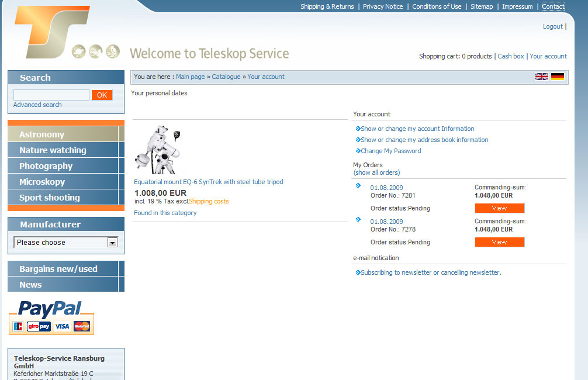Open the Nature watching category
Image resolution: width=588 pixels, height=380 pixels.
pos(65,150)
